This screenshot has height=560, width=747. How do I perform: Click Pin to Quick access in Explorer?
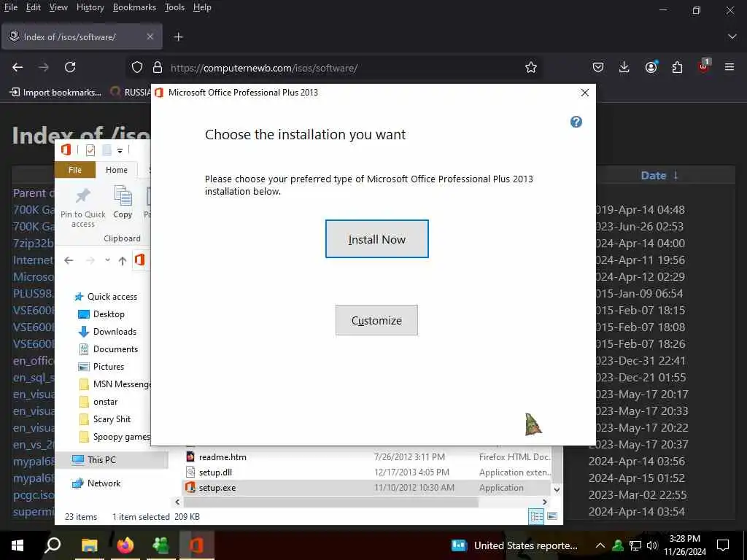coord(83,207)
